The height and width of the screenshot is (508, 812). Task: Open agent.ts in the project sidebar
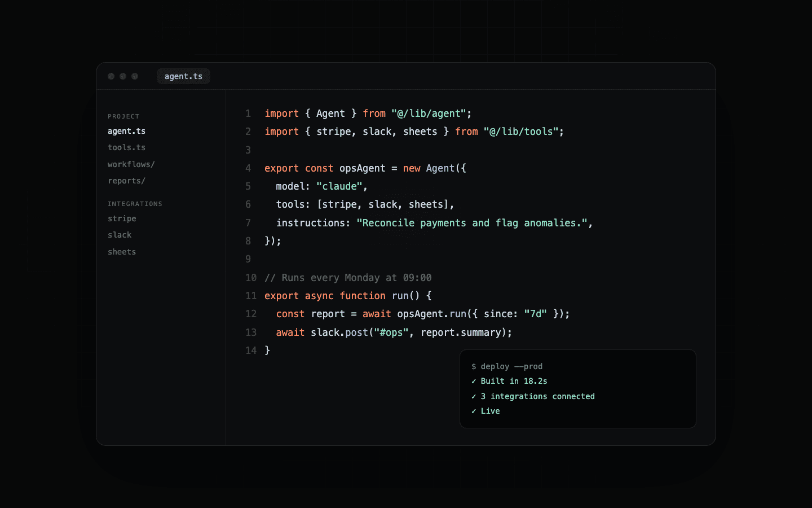pos(127,131)
